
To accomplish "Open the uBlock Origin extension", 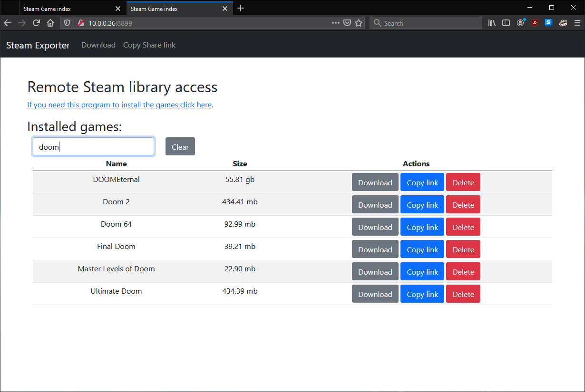I will coord(535,23).
